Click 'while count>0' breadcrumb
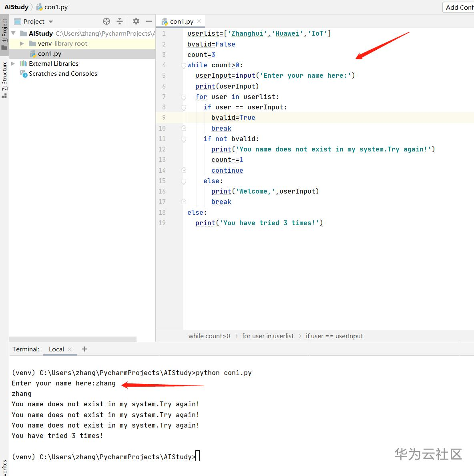 209,336
